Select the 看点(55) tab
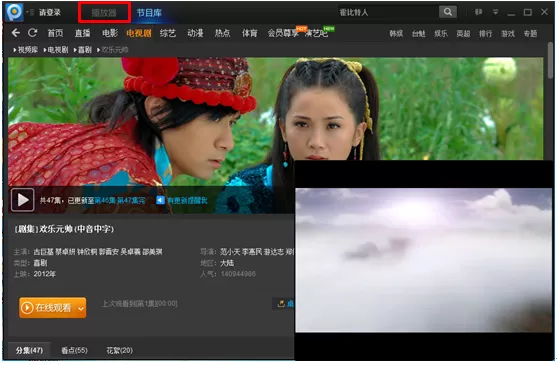The width and height of the screenshot is (557, 365). pyautogui.click(x=74, y=350)
